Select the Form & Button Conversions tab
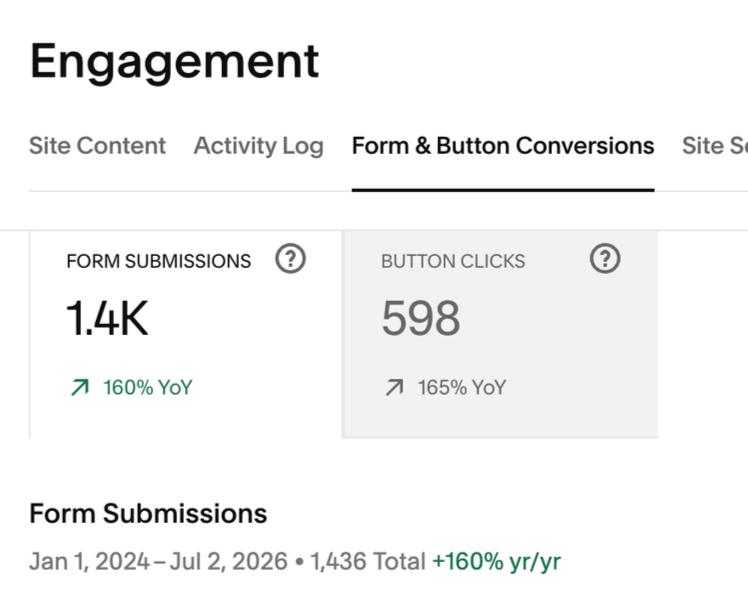The image size is (748, 599). pyautogui.click(x=503, y=146)
